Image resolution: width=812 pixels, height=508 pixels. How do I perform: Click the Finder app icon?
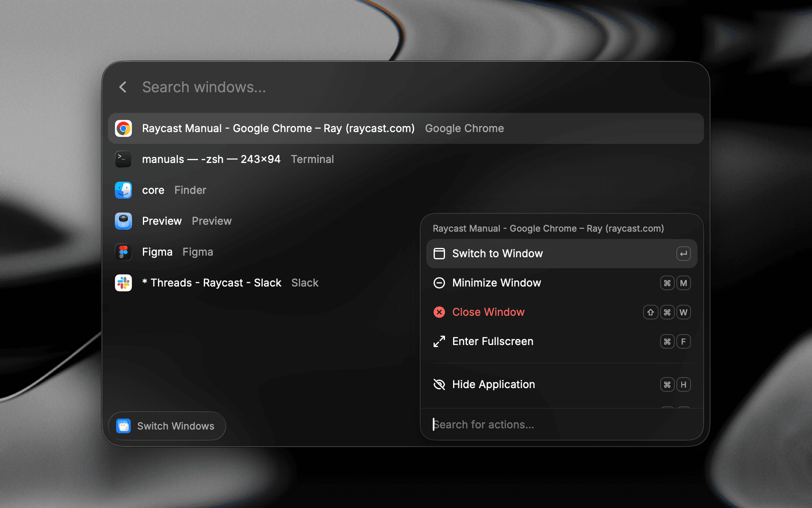click(123, 190)
